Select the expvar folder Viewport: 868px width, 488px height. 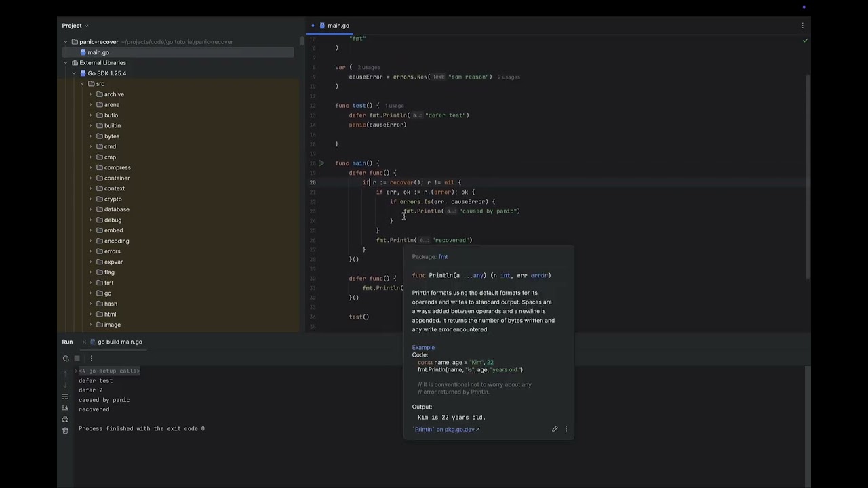tap(113, 262)
